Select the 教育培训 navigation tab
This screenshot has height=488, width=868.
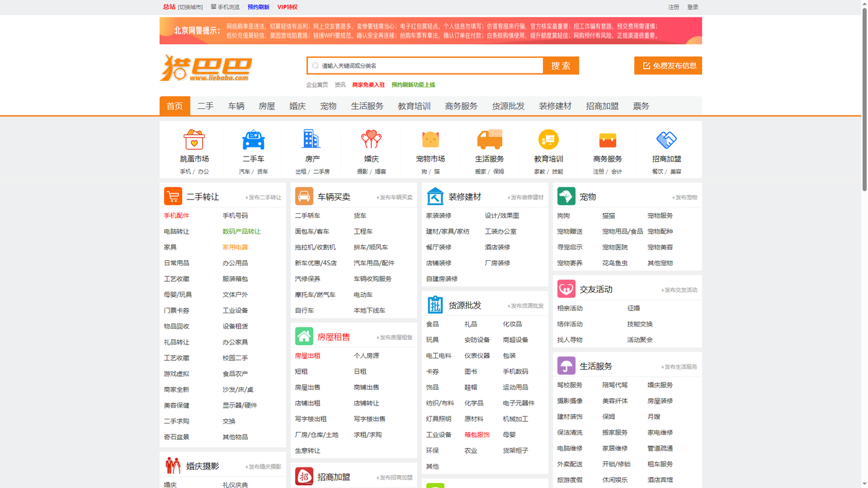click(414, 106)
